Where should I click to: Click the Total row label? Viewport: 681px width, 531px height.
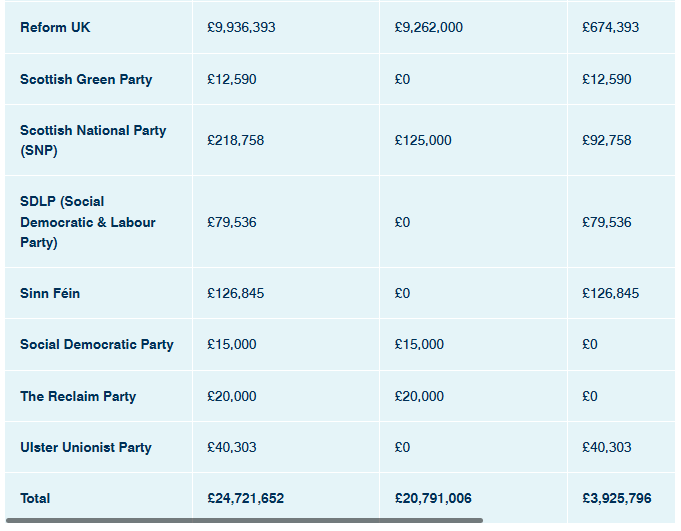pos(35,498)
